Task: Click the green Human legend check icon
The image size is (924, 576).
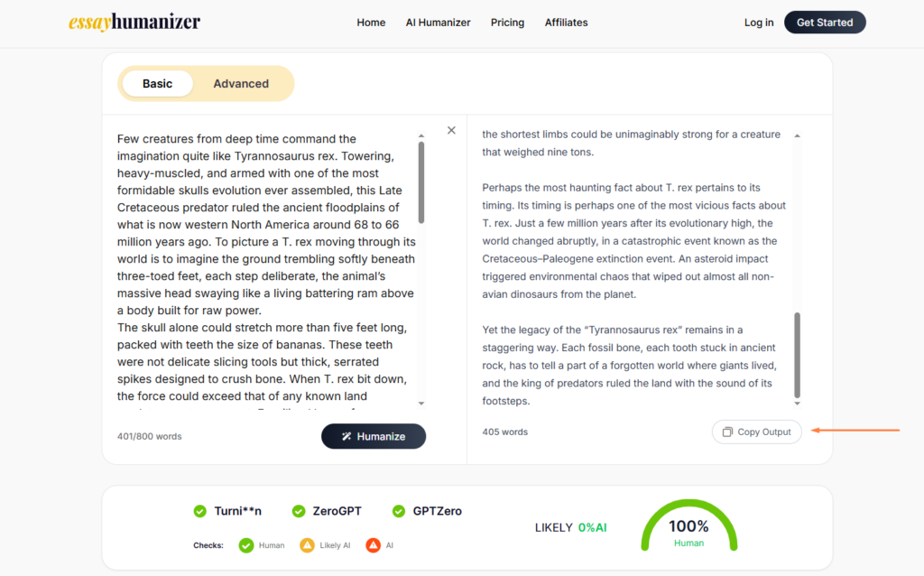Action: pos(246,545)
